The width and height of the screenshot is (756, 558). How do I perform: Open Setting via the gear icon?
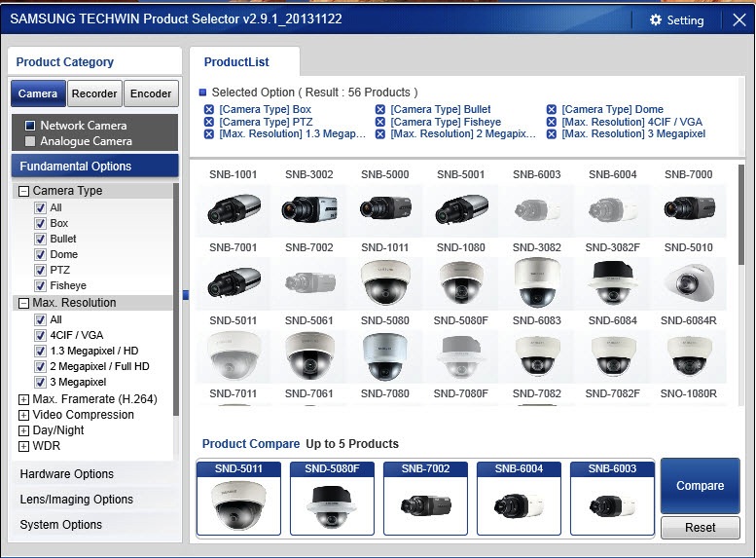(656, 20)
